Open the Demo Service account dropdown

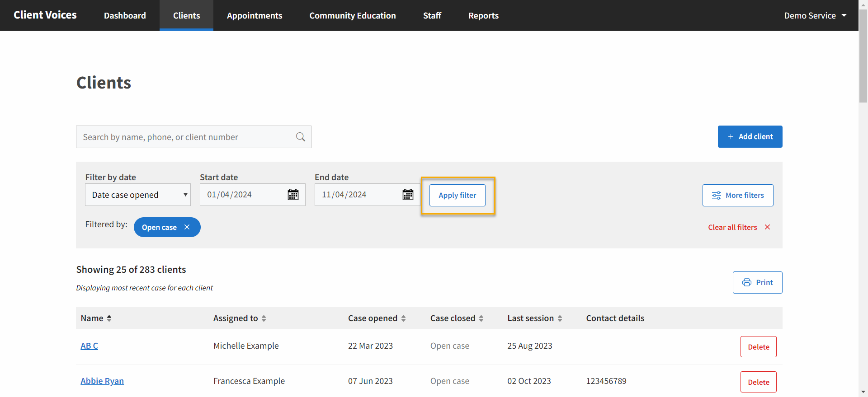[815, 15]
